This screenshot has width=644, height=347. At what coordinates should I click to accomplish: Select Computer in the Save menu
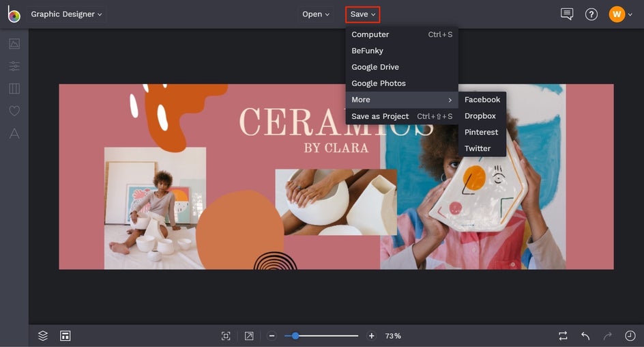[x=402, y=35]
